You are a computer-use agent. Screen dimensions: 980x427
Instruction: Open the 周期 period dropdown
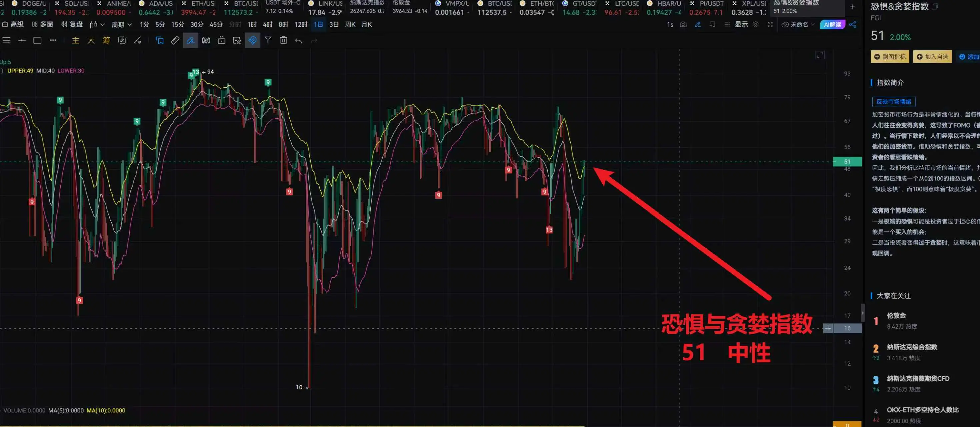tap(121, 24)
